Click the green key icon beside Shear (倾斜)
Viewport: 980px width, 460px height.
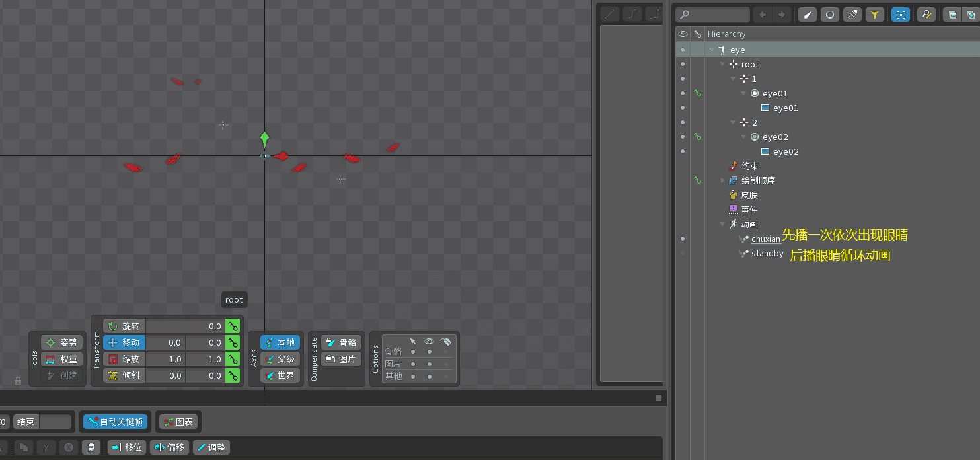point(233,375)
